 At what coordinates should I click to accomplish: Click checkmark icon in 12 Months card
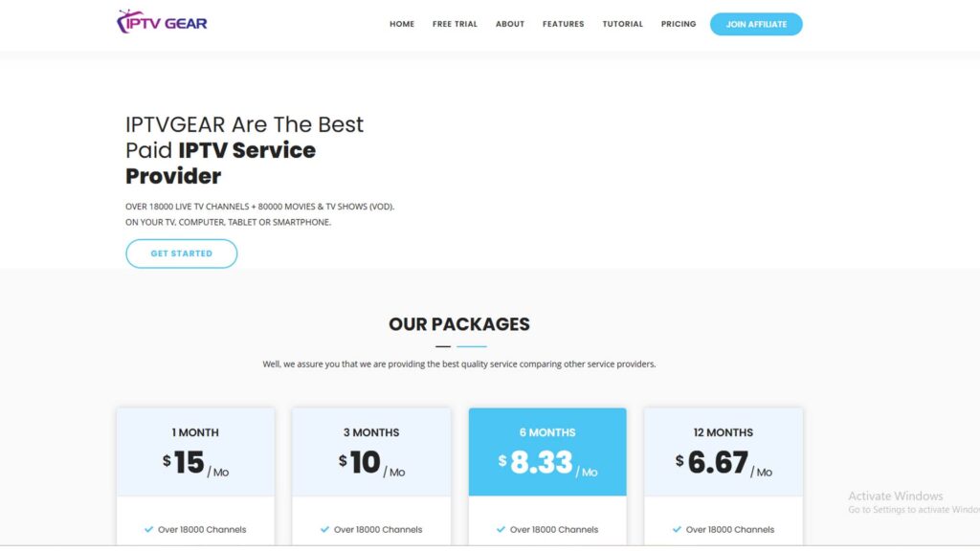(x=677, y=529)
